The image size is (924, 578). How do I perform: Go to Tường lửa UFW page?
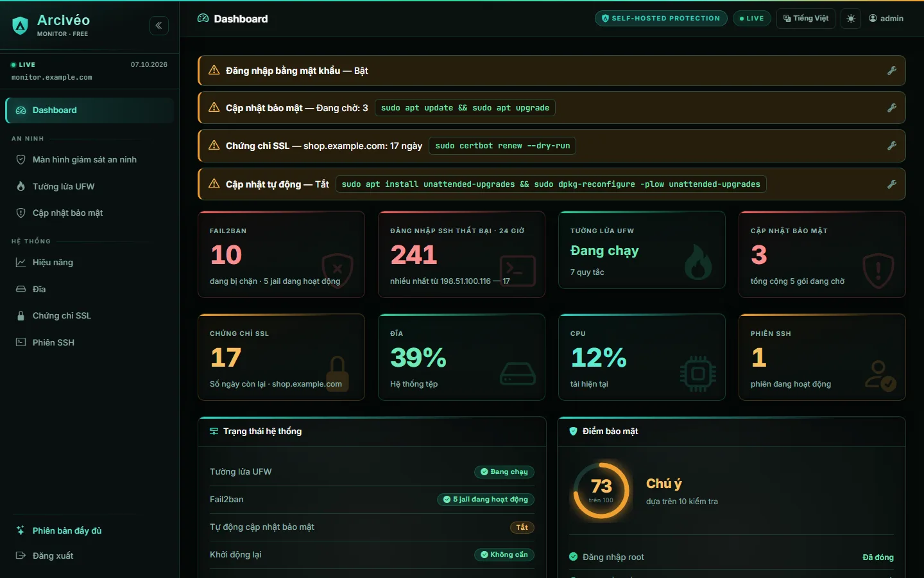(x=90, y=186)
